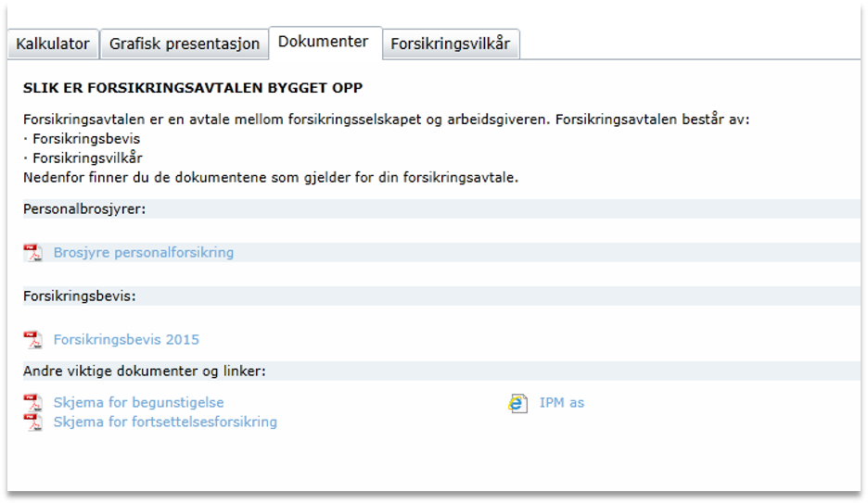The width and height of the screenshot is (868, 504).
Task: Click the Andre viktige dokumenter og linker header
Action: (145, 372)
